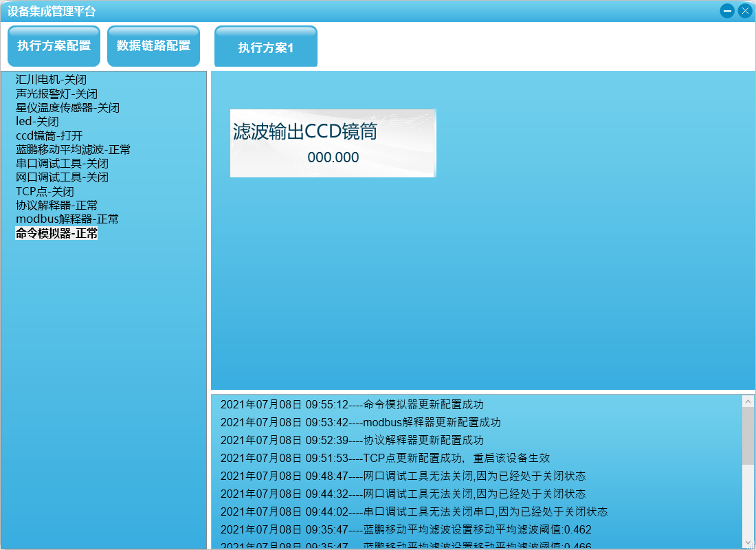The width and height of the screenshot is (756, 550).
Task: Select the TCP点-关闭 entry
Action: (x=45, y=192)
